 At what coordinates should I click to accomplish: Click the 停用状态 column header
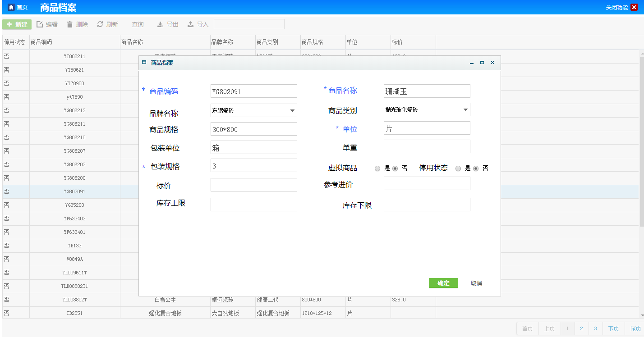tap(16, 42)
